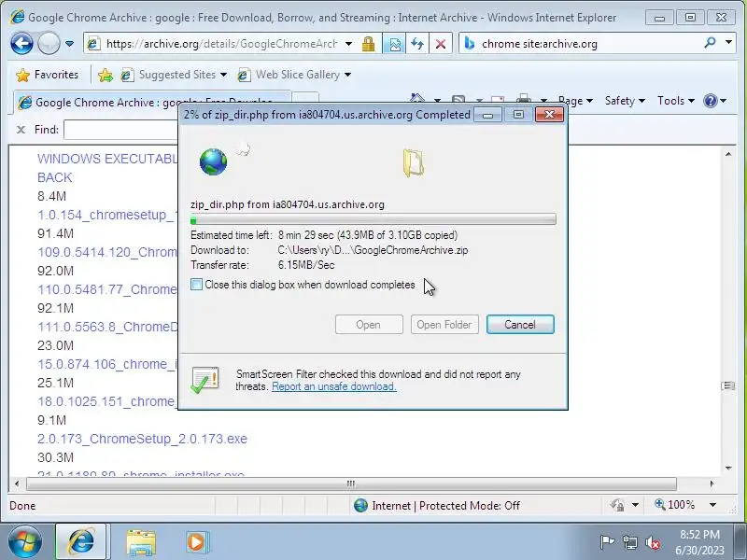The image size is (747, 560).
Task: Cancel the zip_dir.php download
Action: (520, 324)
